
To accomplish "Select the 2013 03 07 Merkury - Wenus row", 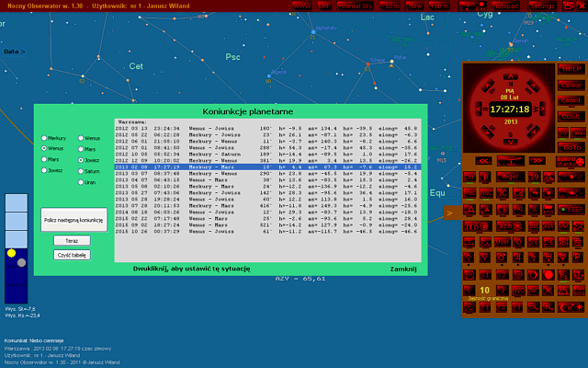I will [x=267, y=174].
